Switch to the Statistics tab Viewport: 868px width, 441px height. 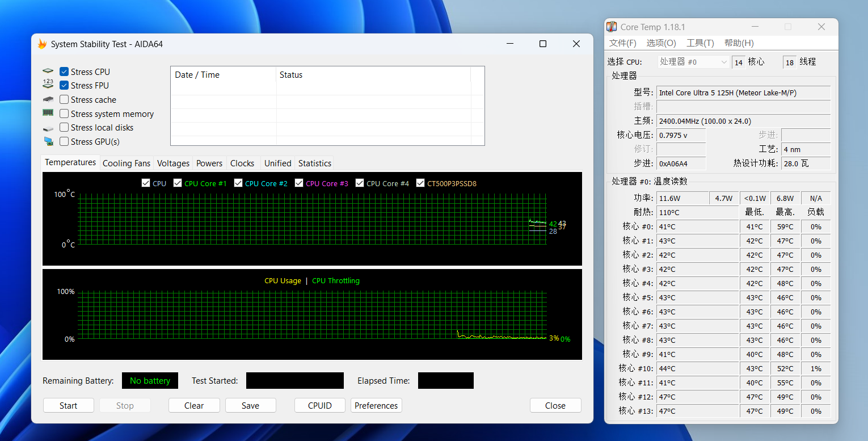pyautogui.click(x=315, y=163)
